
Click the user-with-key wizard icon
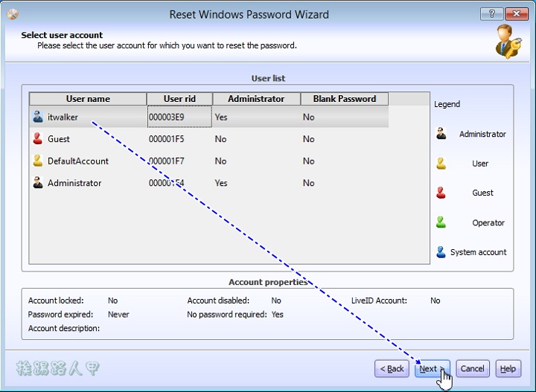point(508,42)
